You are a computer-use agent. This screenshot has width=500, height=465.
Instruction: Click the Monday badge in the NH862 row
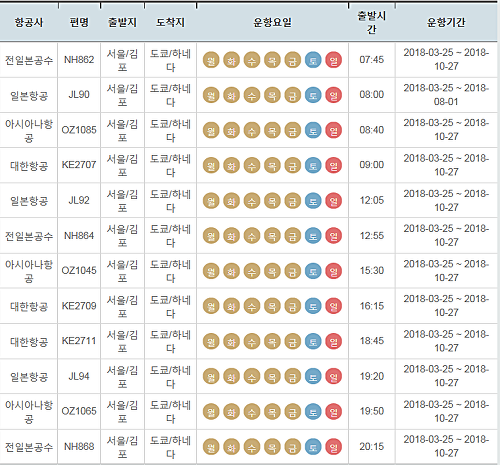tap(211, 60)
